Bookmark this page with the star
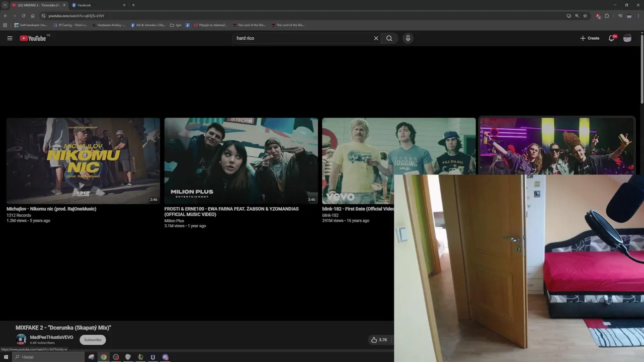 click(x=585, y=16)
